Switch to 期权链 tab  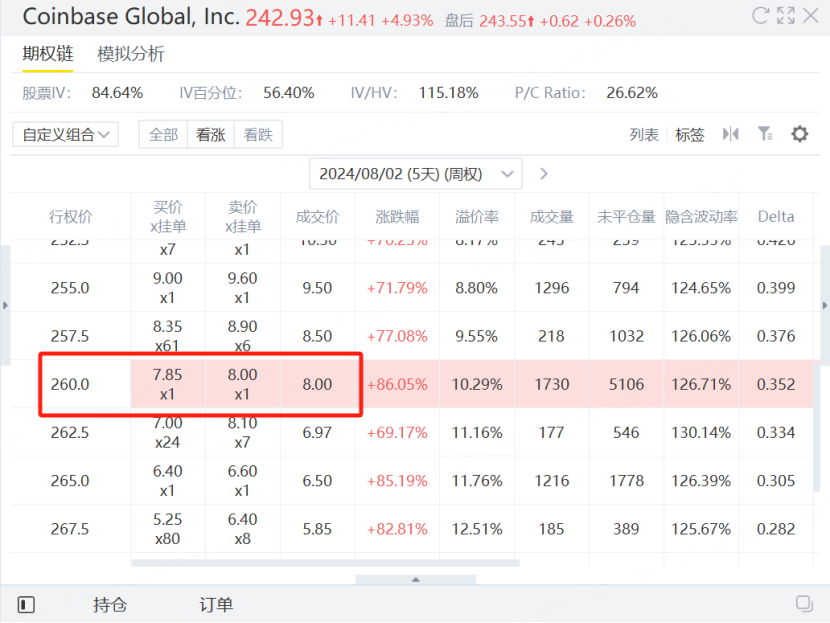click(x=48, y=54)
